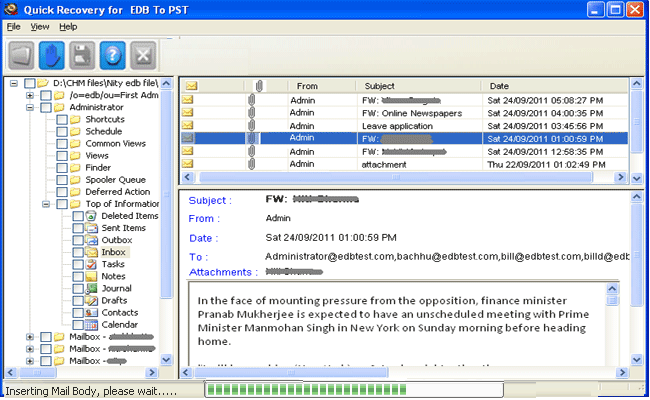Open the File menu
This screenshot has width=650, height=400.
coord(13,27)
